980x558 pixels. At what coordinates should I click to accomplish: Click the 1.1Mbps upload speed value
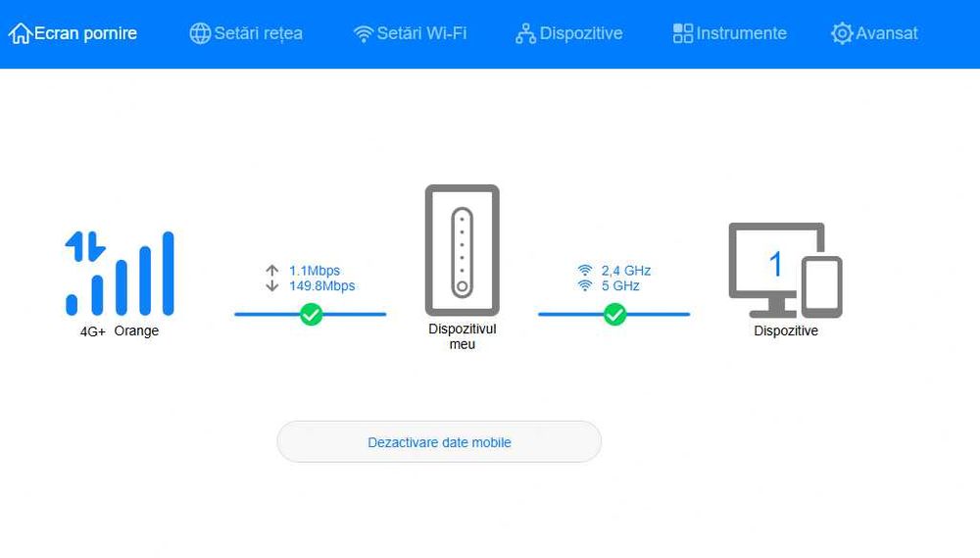[315, 271]
